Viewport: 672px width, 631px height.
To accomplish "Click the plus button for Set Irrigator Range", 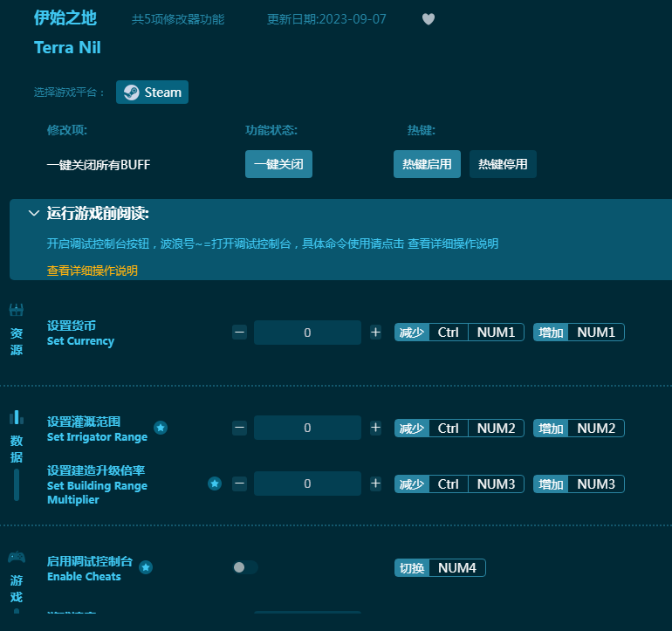I will 375,428.
